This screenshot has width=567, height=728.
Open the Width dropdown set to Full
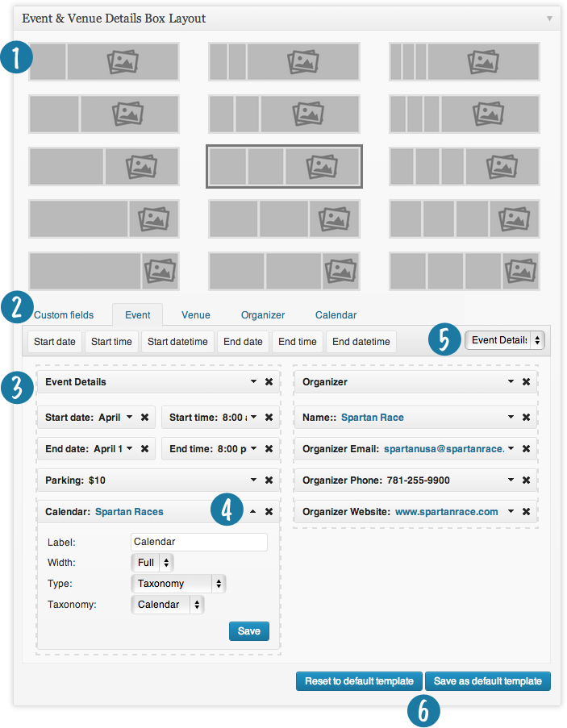[152, 563]
